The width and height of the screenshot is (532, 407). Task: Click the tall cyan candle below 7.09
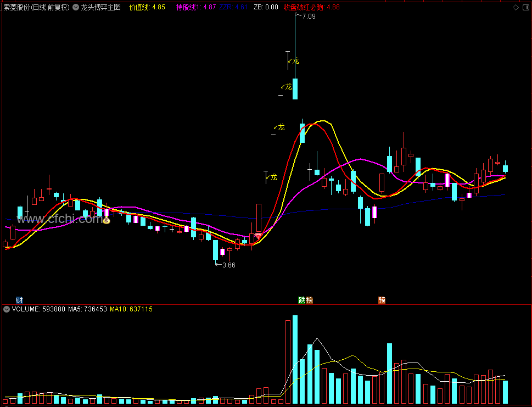(295, 89)
